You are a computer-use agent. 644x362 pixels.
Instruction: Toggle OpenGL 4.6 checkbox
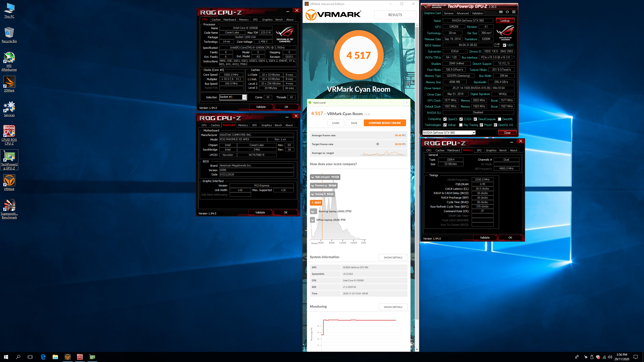[x=495, y=125]
